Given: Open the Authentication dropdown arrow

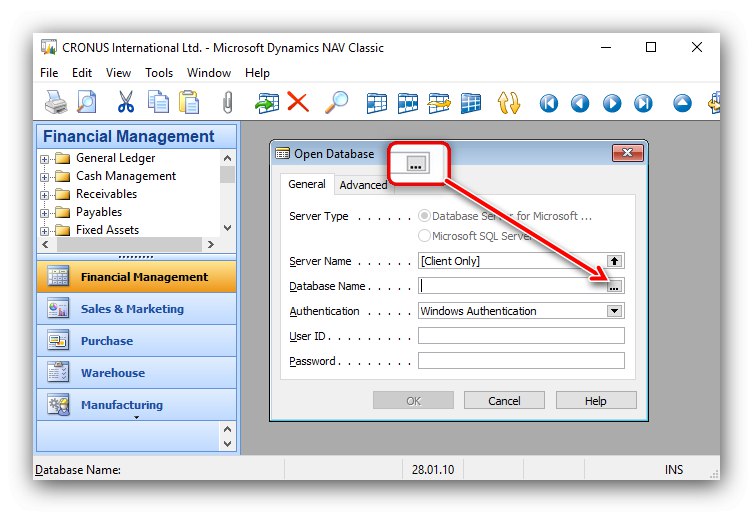Looking at the screenshot, I should (x=614, y=311).
